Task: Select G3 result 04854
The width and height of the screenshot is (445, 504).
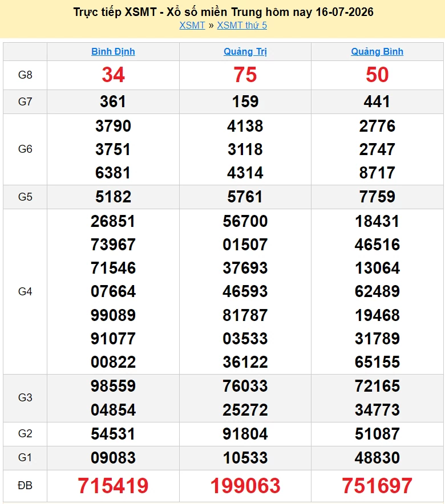Action: [113, 410]
